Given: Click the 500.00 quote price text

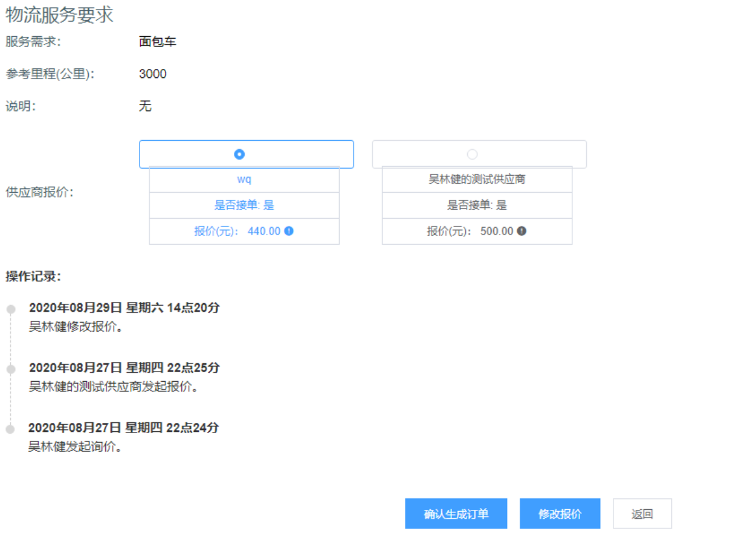Looking at the screenshot, I should click(x=497, y=231).
